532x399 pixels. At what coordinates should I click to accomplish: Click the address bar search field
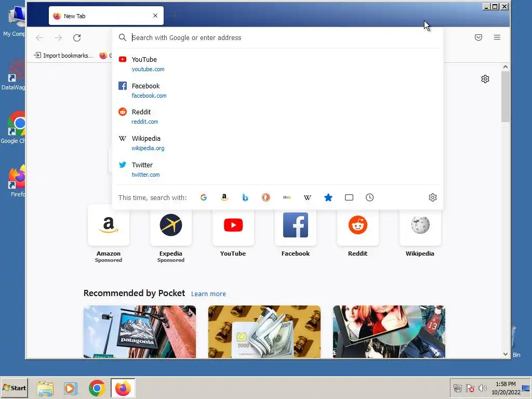pos(277,37)
